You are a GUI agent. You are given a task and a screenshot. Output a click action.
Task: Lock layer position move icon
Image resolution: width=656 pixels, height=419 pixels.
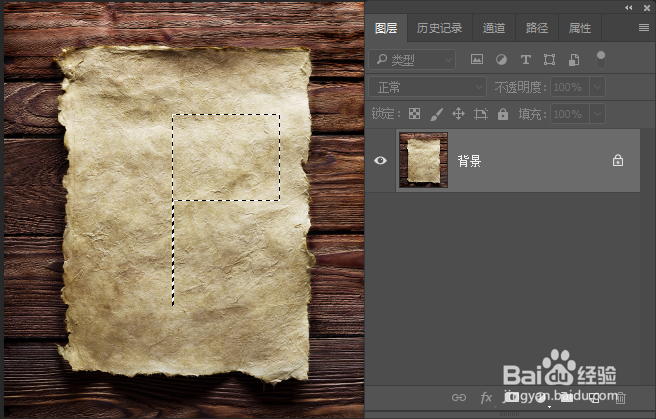(459, 114)
